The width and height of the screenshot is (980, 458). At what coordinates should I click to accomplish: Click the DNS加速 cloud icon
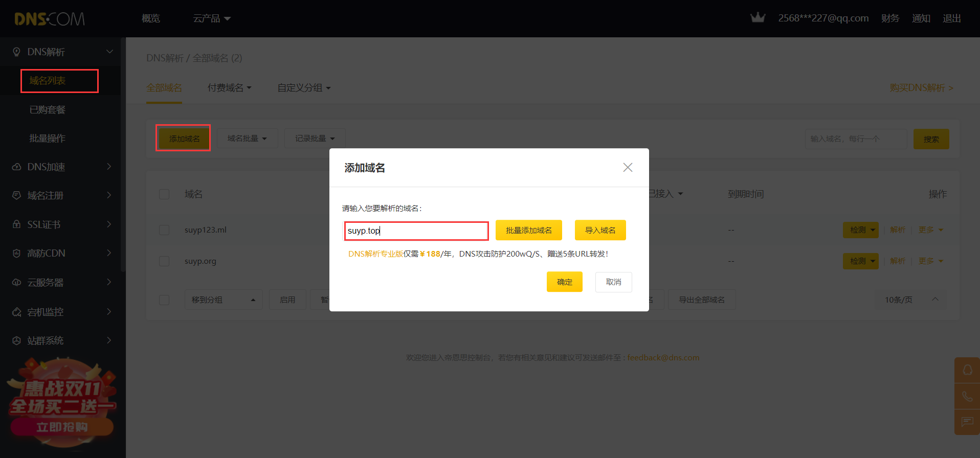click(x=16, y=167)
